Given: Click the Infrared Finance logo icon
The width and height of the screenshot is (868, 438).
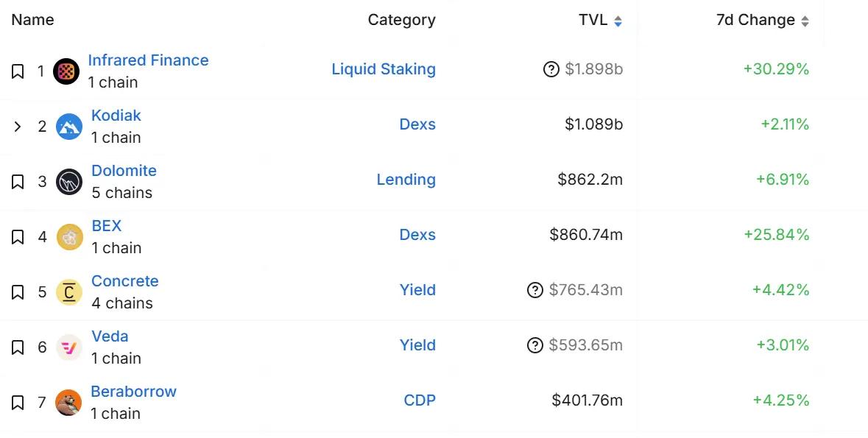Looking at the screenshot, I should coord(67,71).
